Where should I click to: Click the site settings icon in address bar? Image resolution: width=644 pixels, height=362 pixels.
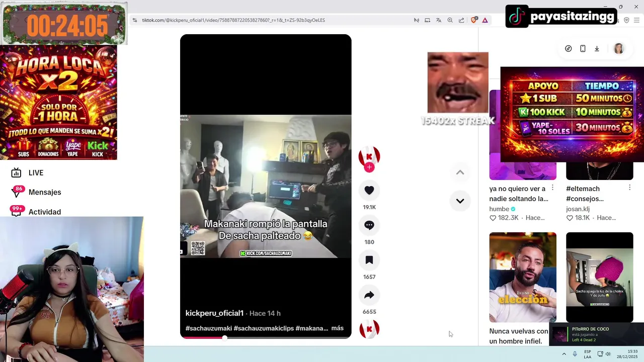[135, 20]
